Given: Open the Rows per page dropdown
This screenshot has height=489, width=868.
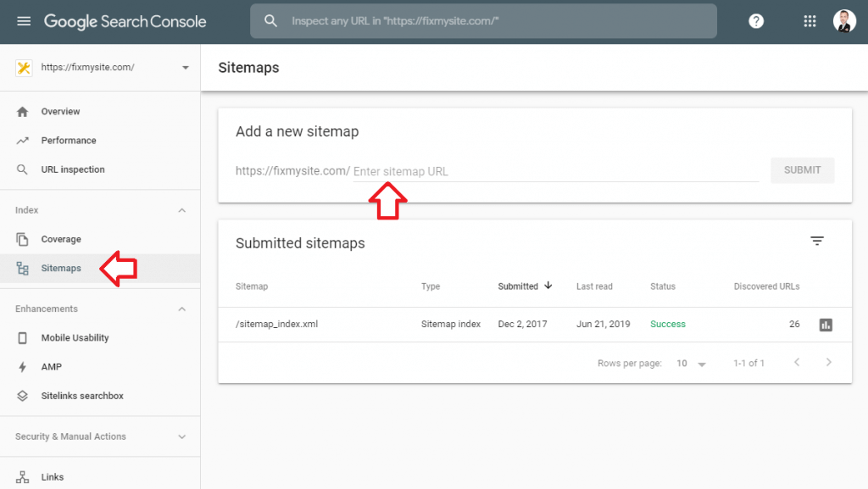Looking at the screenshot, I should pyautogui.click(x=691, y=364).
